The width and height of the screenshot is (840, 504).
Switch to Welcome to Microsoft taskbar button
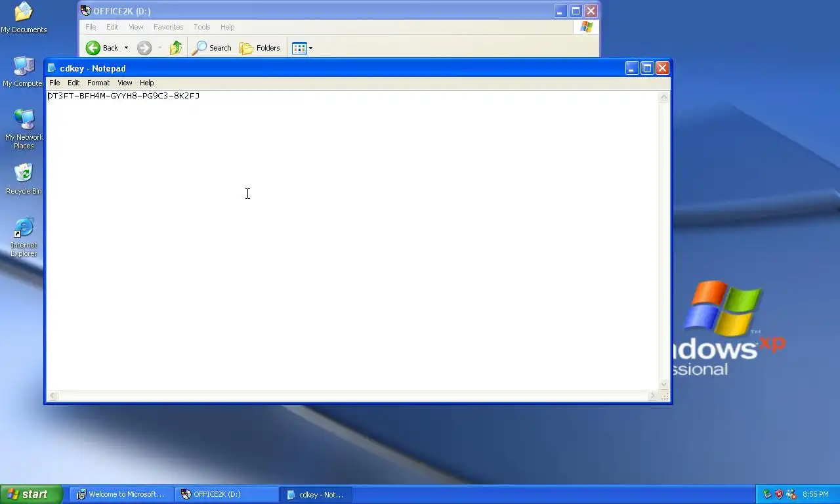(122, 494)
